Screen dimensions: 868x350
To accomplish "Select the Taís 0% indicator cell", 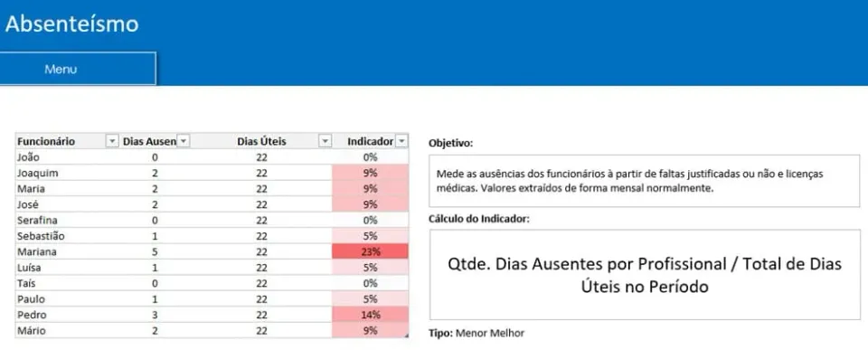I will point(371,284).
